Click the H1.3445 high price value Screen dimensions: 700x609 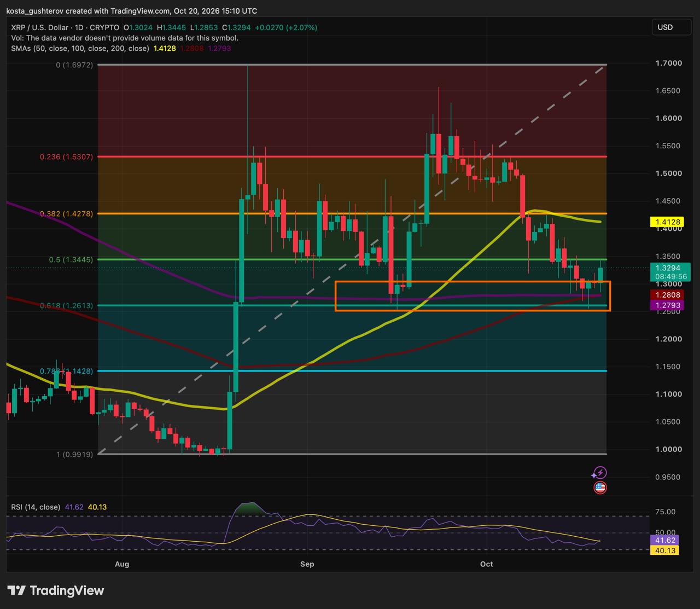(x=171, y=27)
